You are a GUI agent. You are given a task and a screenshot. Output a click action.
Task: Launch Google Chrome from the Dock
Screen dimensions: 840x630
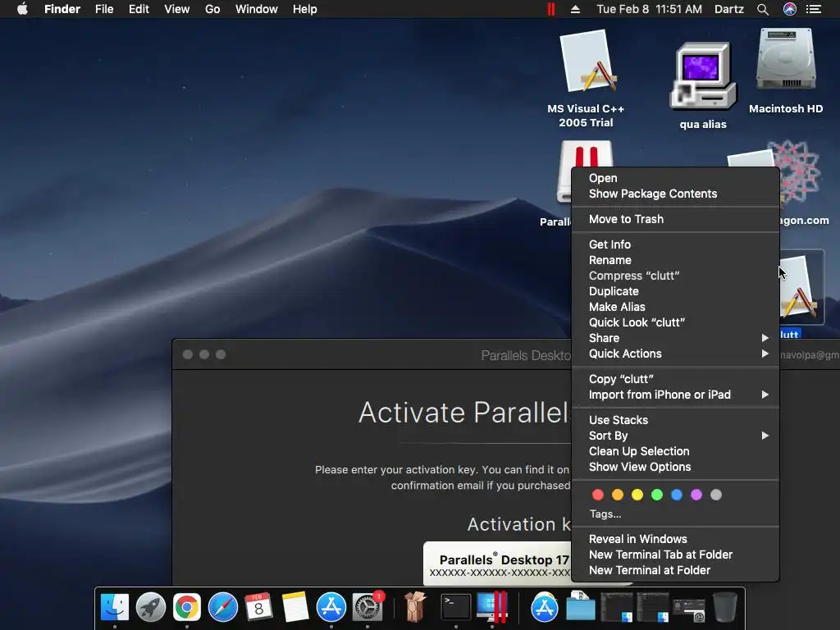point(186,607)
